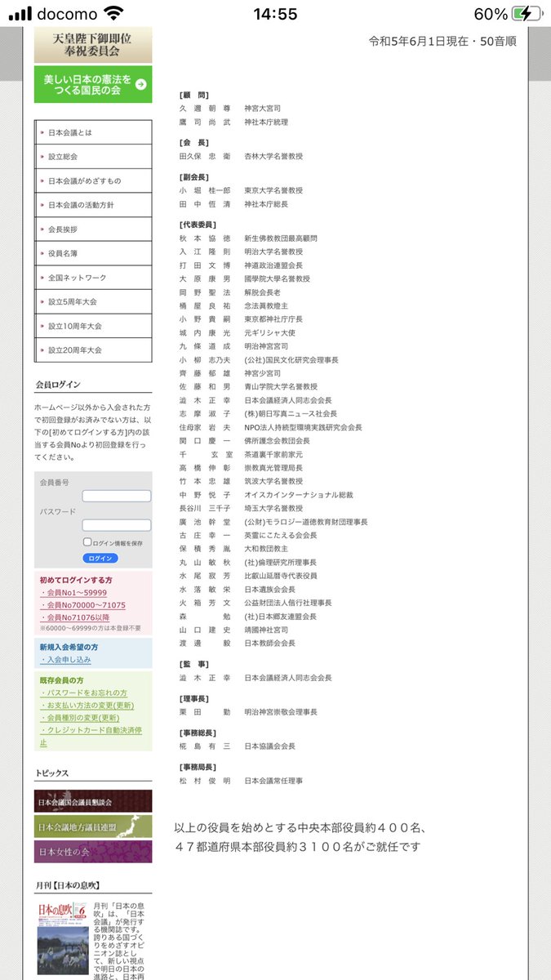Viewport: 551px width, 980px height.
Task: Select the トピックス section heading
Action: (52, 773)
